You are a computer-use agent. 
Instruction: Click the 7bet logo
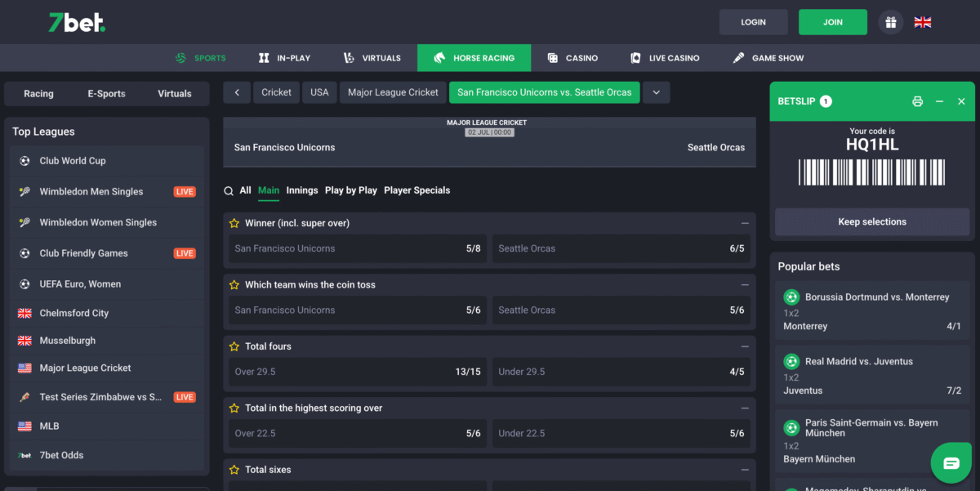(77, 22)
